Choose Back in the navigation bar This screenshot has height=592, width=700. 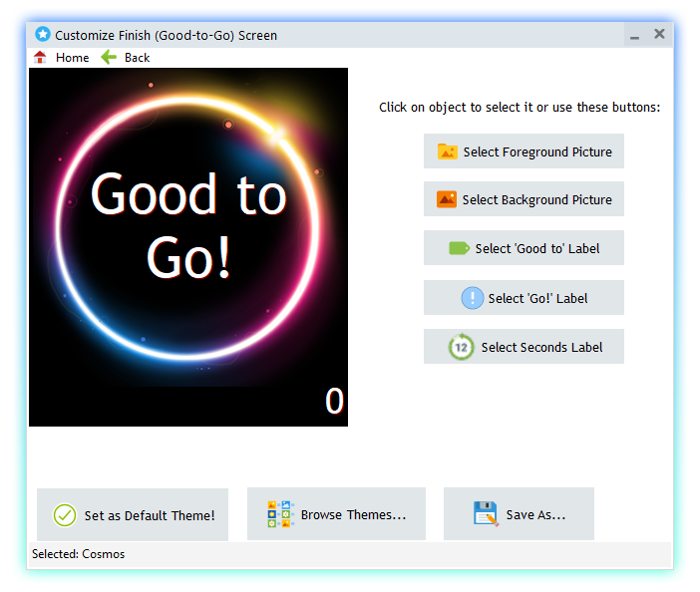pos(137,58)
